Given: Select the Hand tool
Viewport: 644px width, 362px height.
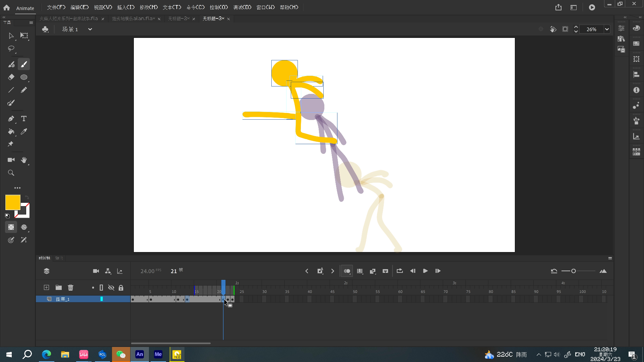Looking at the screenshot, I should coord(24,160).
